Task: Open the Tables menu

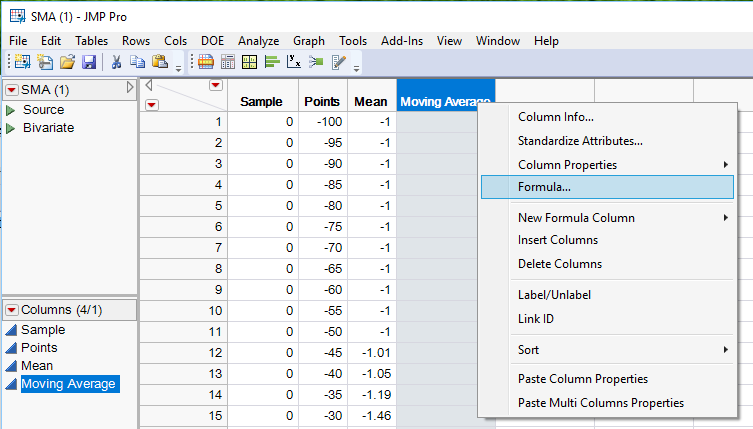Action: 91,41
